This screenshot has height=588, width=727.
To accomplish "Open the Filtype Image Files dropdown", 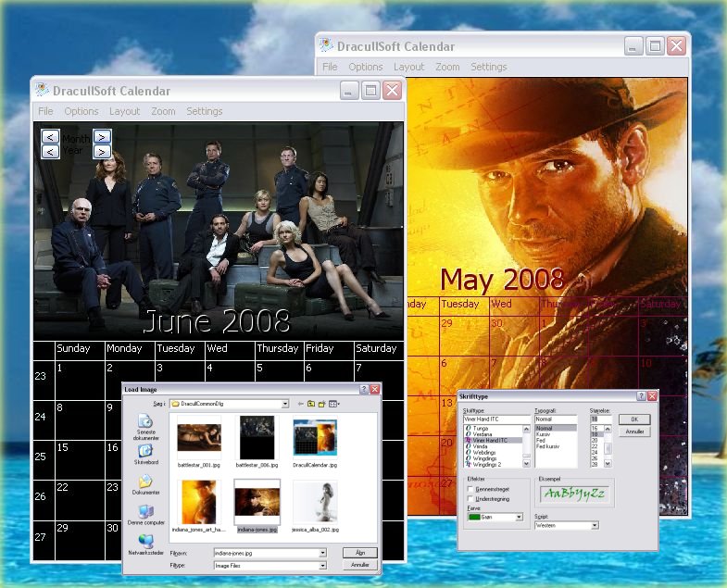I will coord(322,564).
